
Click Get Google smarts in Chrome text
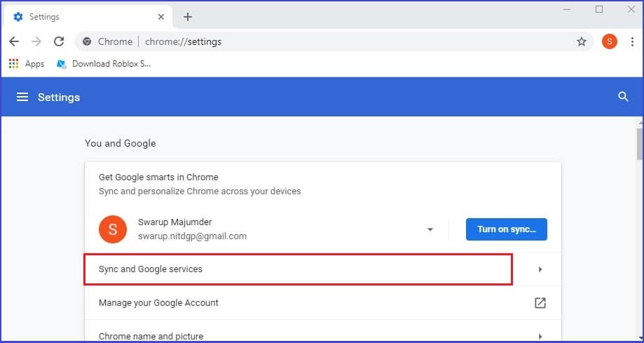[x=158, y=177]
